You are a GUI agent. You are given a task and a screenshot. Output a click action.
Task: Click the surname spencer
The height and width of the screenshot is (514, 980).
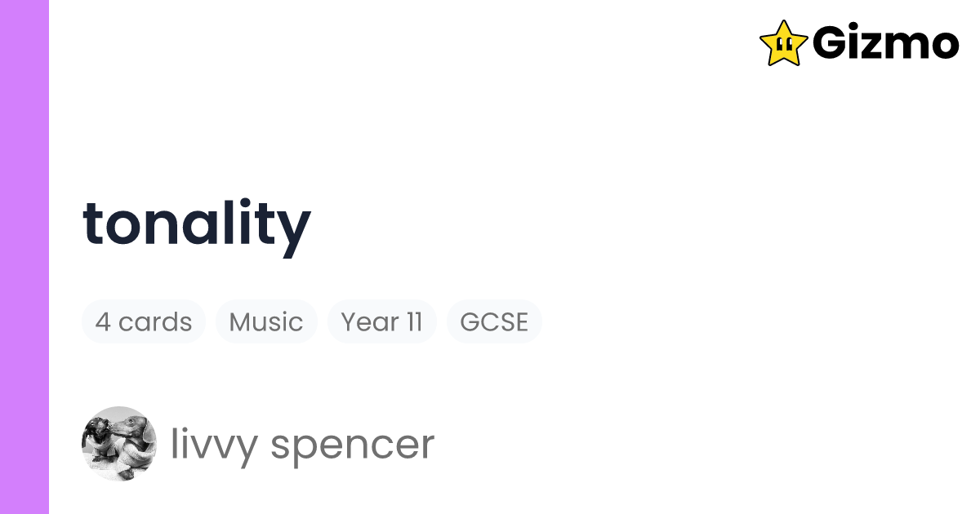point(353,445)
